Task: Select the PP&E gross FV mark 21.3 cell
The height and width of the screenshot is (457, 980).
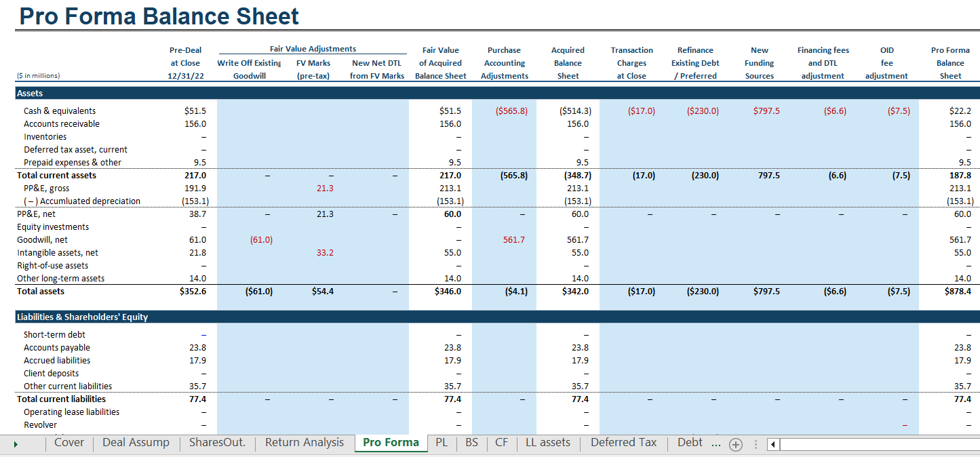Action: (325, 188)
